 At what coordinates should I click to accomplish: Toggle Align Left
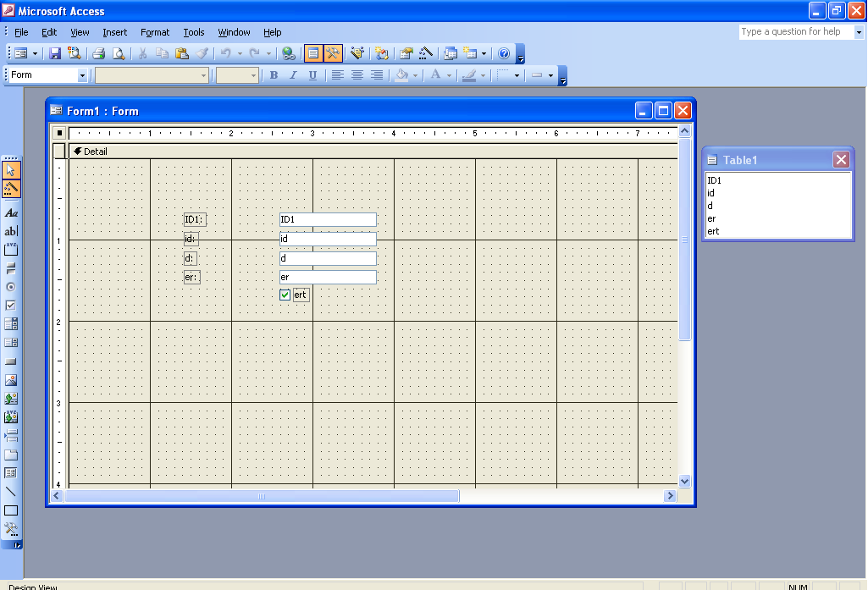click(338, 75)
